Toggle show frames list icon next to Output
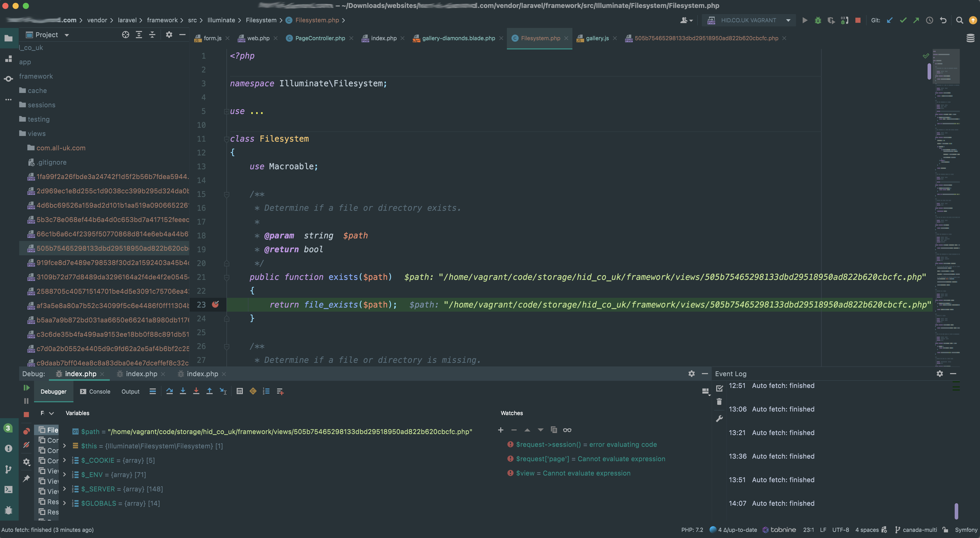 (x=153, y=391)
